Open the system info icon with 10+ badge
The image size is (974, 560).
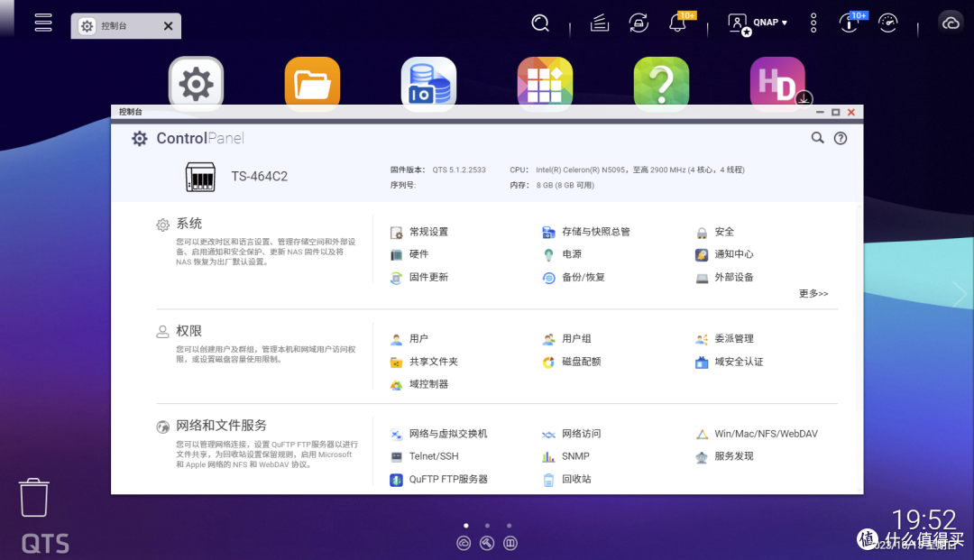[x=850, y=23]
